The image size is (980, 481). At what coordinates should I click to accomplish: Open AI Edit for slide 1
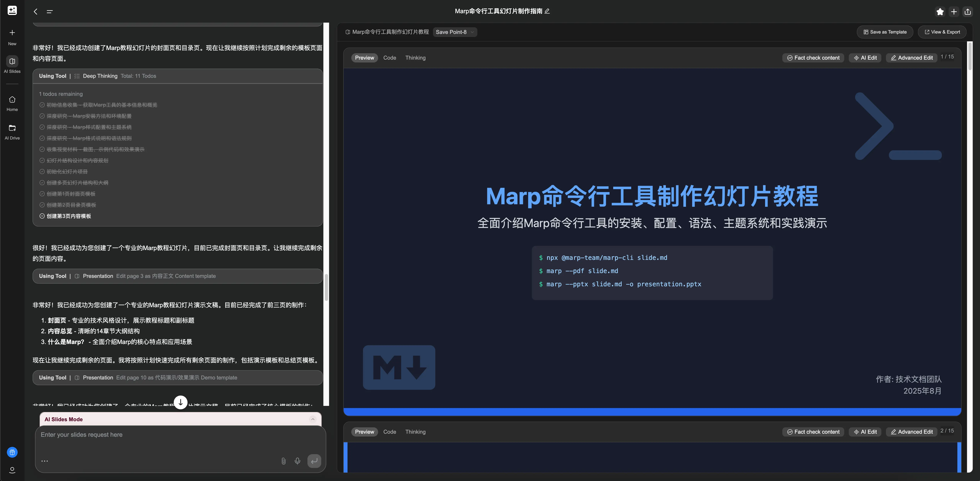tap(865, 58)
